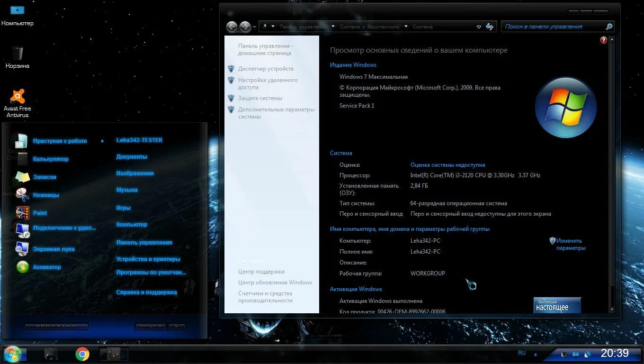Go back with the navigation Back arrow

(232, 27)
